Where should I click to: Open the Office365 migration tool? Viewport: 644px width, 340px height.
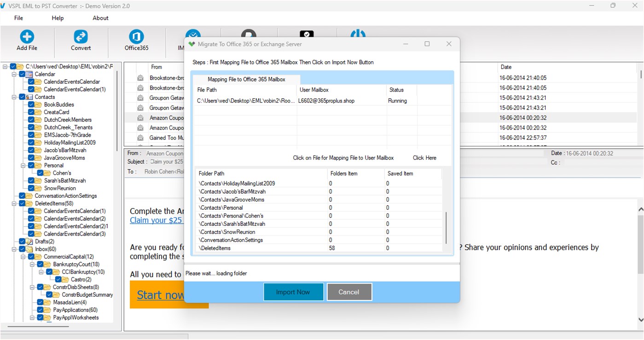[x=136, y=40]
